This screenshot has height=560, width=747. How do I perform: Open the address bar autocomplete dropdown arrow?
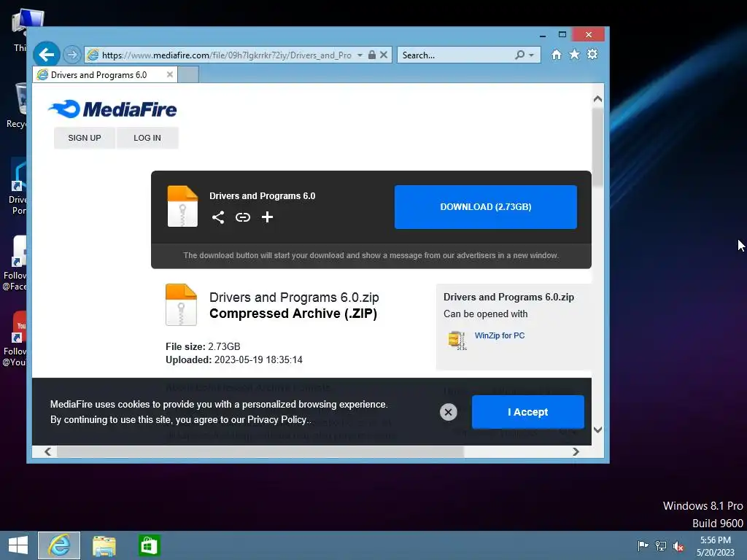360,55
